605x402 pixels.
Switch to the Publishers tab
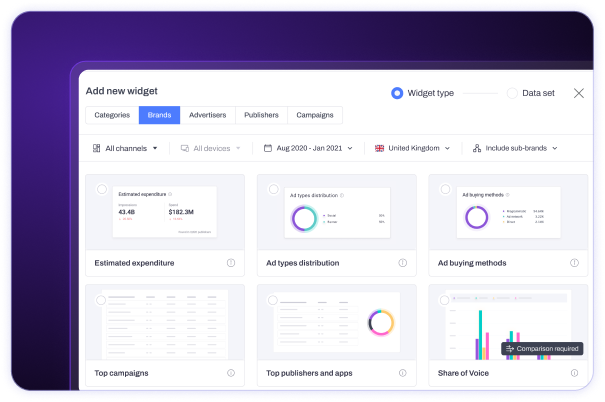pyautogui.click(x=262, y=115)
